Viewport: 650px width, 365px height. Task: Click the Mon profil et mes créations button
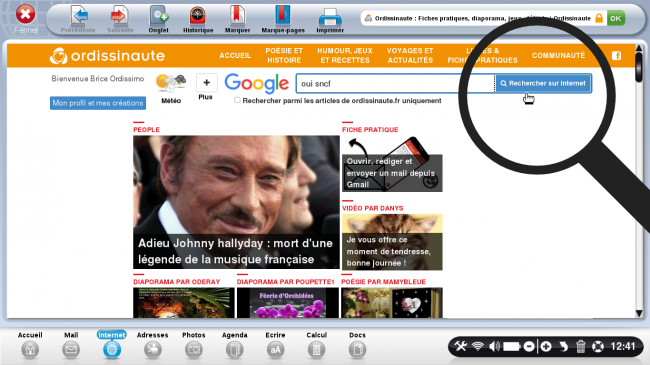(98, 103)
